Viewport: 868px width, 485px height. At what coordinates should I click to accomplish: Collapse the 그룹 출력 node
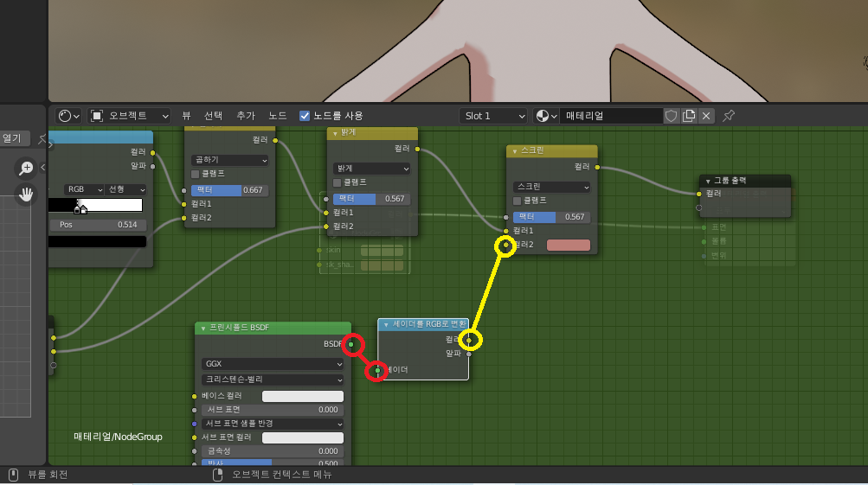pyautogui.click(x=708, y=181)
